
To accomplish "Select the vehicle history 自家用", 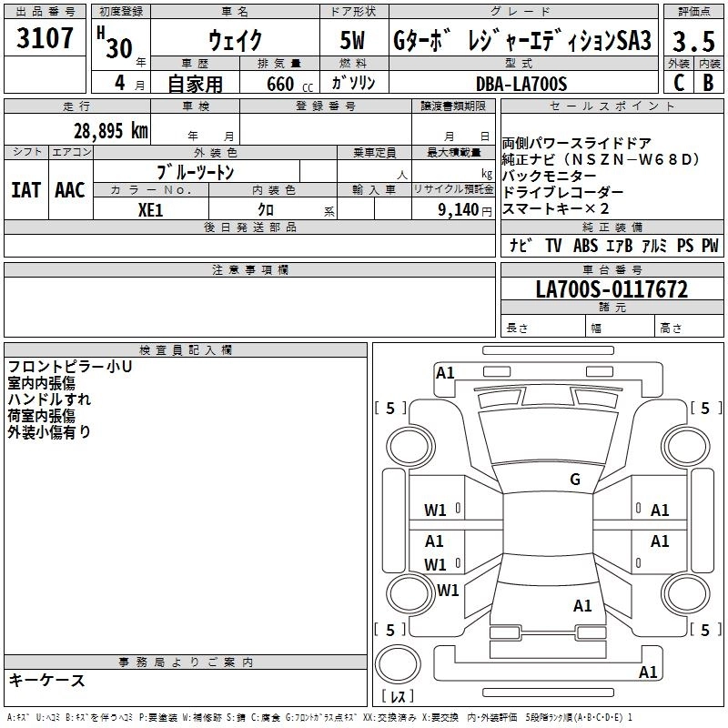I will tap(195, 84).
